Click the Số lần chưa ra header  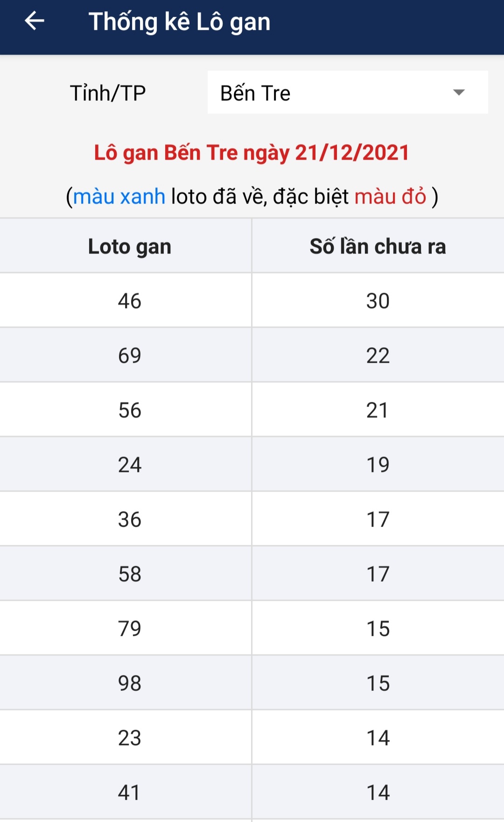(x=378, y=246)
